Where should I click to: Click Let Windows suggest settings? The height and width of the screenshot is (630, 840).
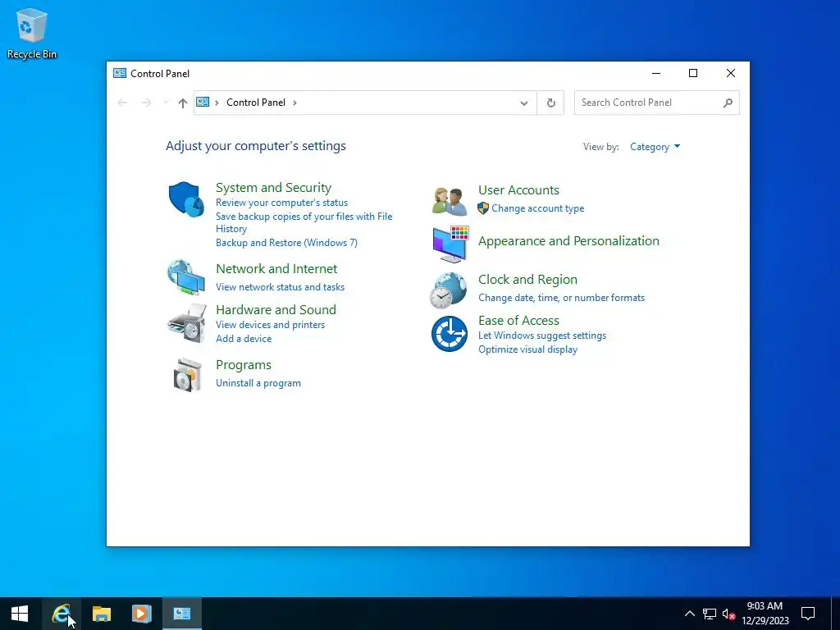542,336
